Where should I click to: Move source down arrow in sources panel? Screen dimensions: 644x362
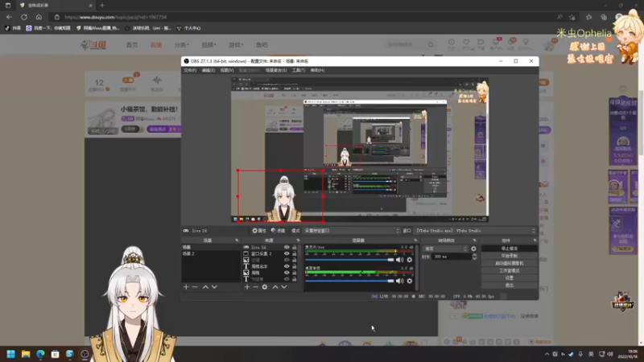tap(284, 287)
